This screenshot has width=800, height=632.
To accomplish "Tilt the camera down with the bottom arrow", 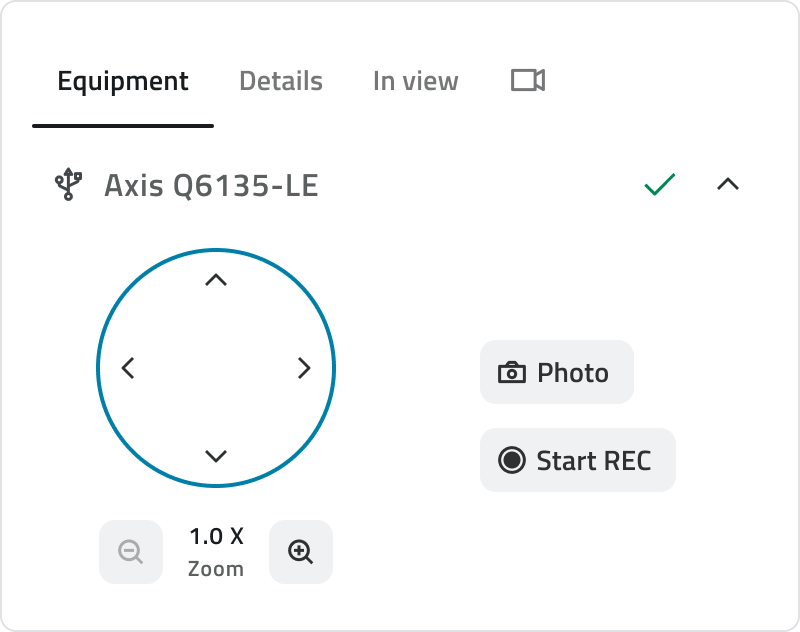I will pos(216,456).
